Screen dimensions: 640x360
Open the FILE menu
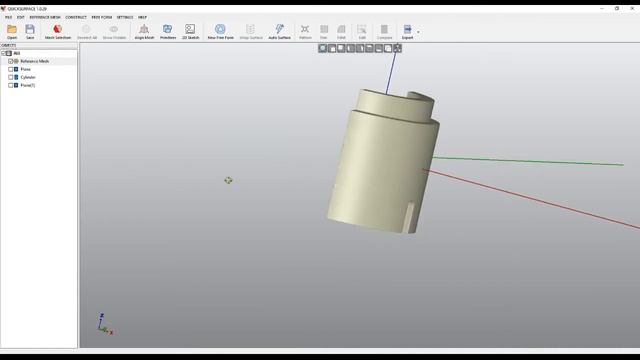(9, 18)
